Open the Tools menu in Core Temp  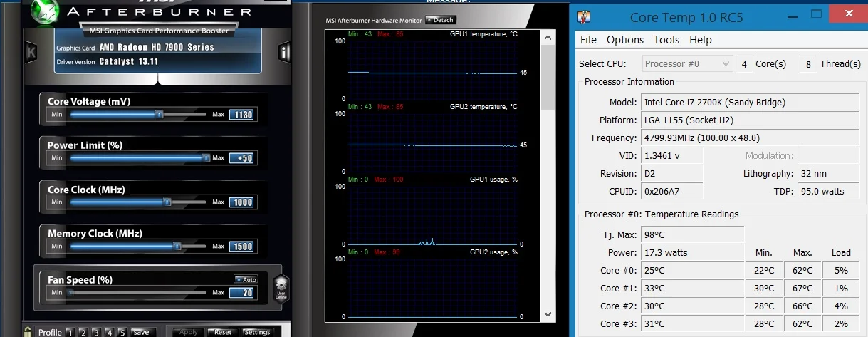pyautogui.click(x=666, y=40)
